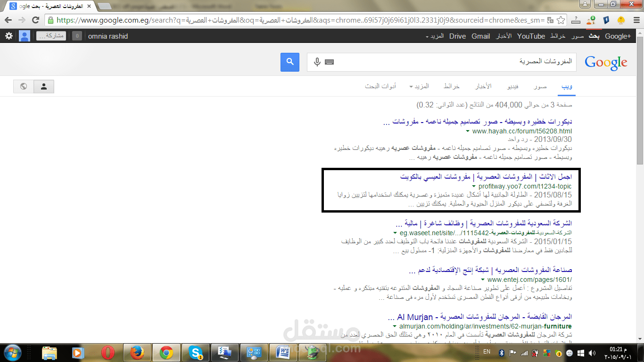644x362 pixels.
Task: Open Firefox from the taskbar
Action: point(137,353)
